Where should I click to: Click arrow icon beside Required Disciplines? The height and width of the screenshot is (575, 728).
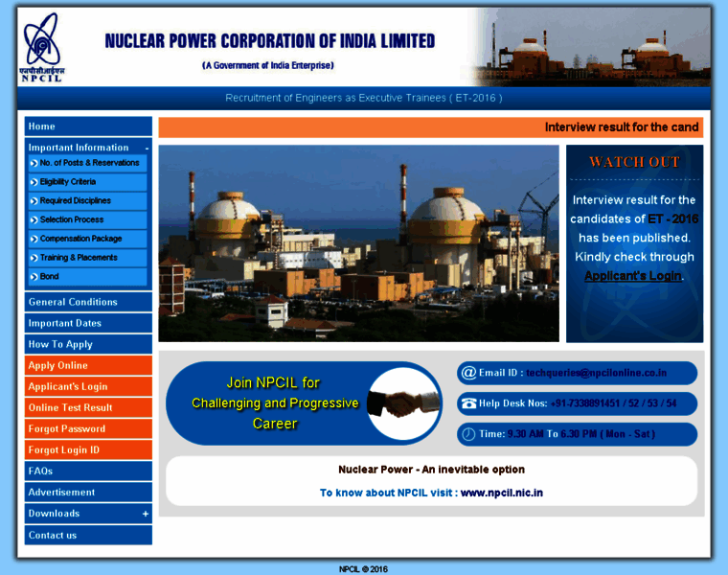[x=34, y=201]
